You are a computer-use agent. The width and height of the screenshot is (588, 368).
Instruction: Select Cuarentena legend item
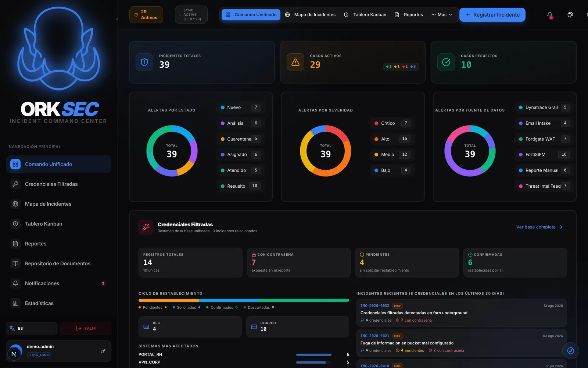coord(240,139)
